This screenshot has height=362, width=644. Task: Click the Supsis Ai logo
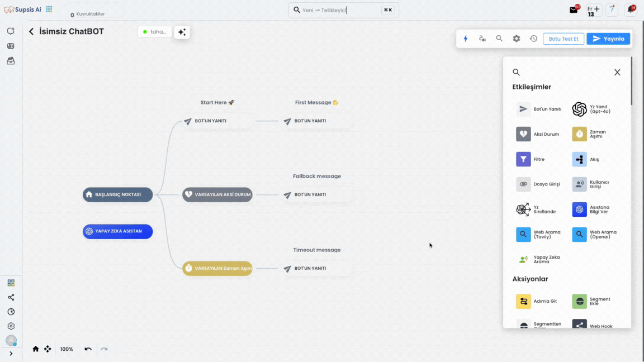click(x=22, y=9)
